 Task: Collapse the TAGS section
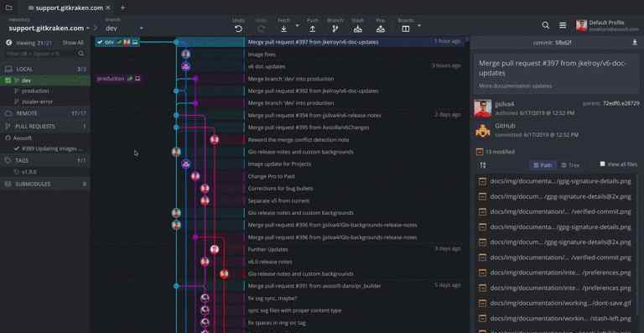tap(45, 160)
